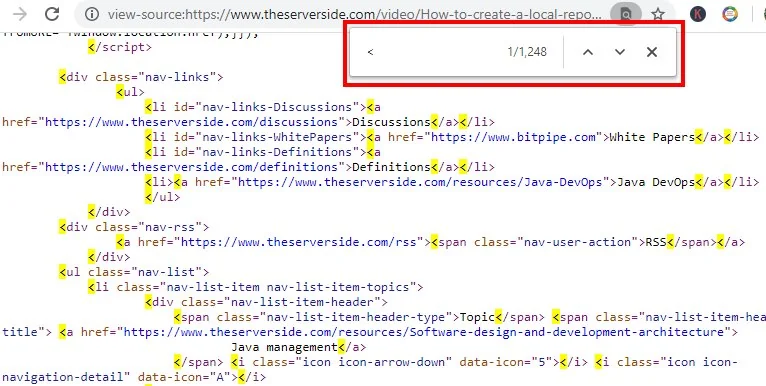Click the 1/1,248 match counter
This screenshot has width=766, height=386.
(x=527, y=52)
